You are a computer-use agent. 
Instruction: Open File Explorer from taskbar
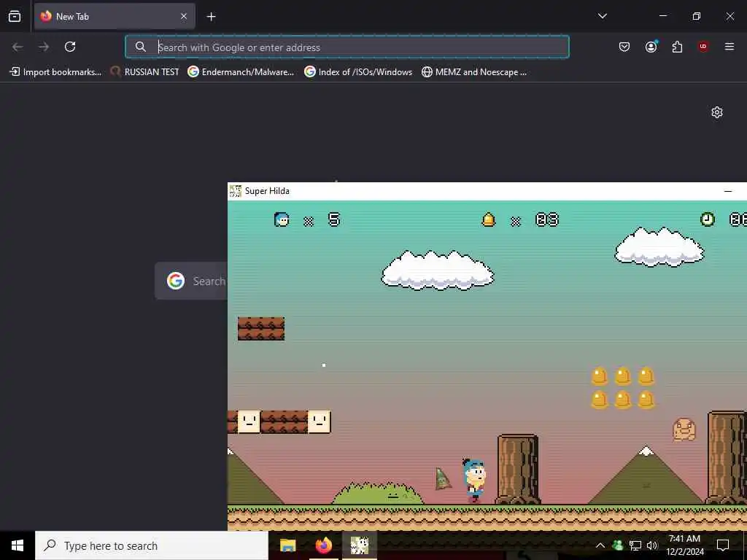287,545
